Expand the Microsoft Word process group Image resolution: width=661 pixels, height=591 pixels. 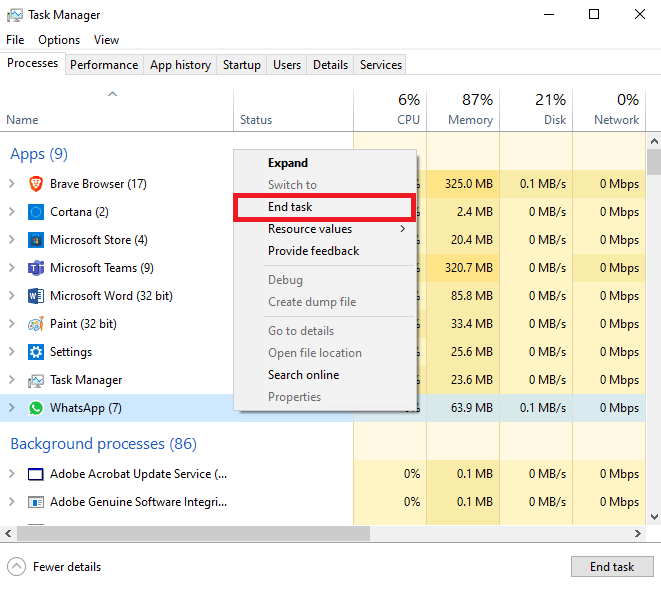coord(12,296)
